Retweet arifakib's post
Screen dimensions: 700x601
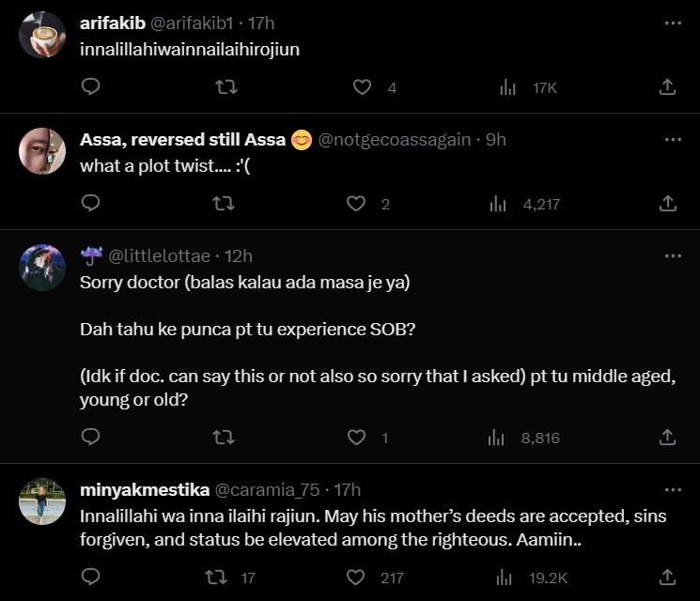[x=226, y=87]
